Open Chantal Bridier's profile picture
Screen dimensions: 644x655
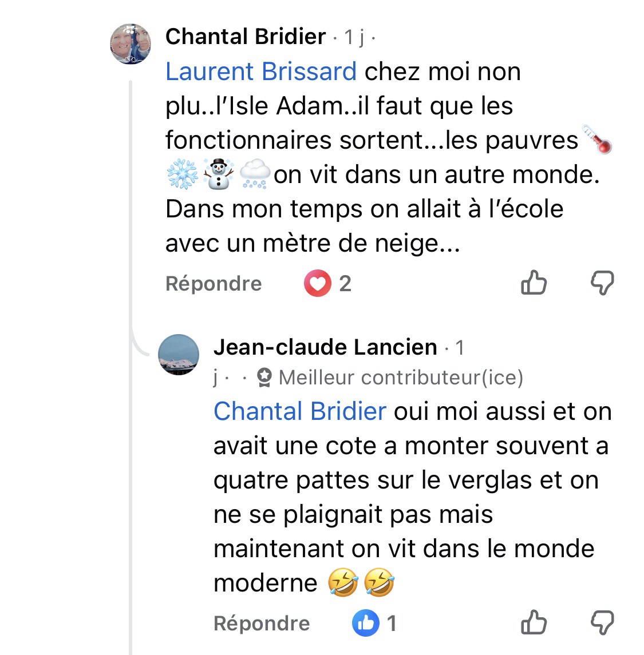[131, 43]
